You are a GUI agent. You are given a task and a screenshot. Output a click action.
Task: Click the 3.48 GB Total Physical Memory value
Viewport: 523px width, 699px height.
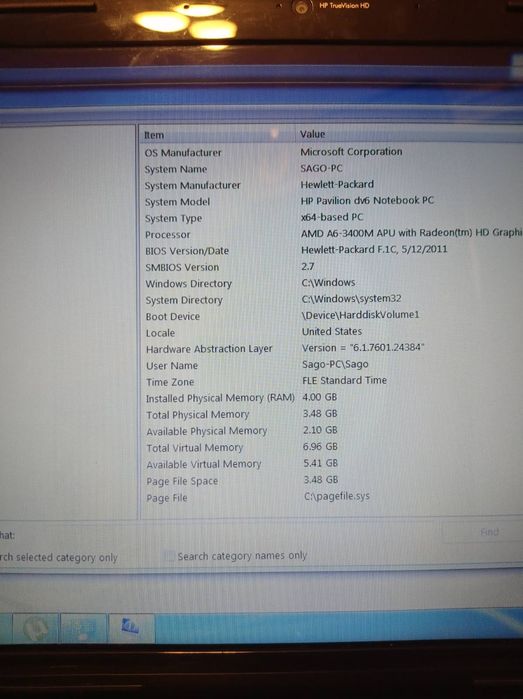pyautogui.click(x=320, y=413)
